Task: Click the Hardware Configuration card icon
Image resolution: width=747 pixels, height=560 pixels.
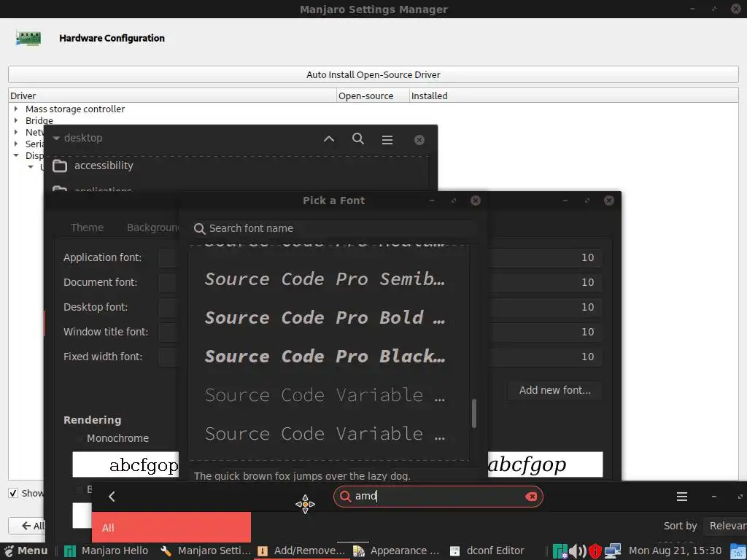Action: 28,38
